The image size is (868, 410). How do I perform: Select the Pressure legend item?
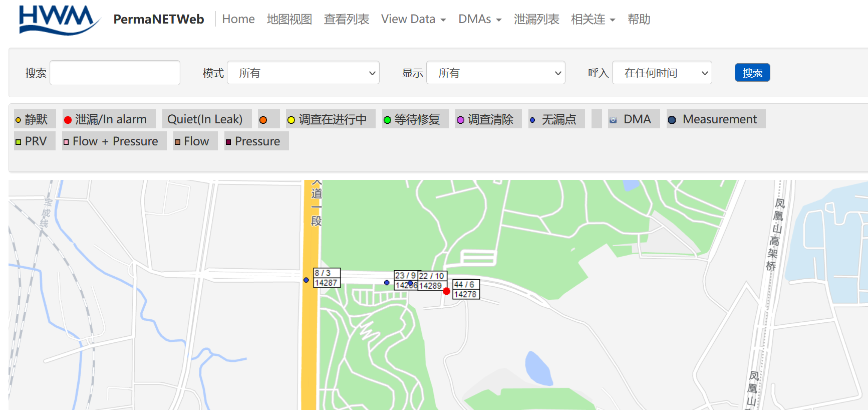[256, 141]
